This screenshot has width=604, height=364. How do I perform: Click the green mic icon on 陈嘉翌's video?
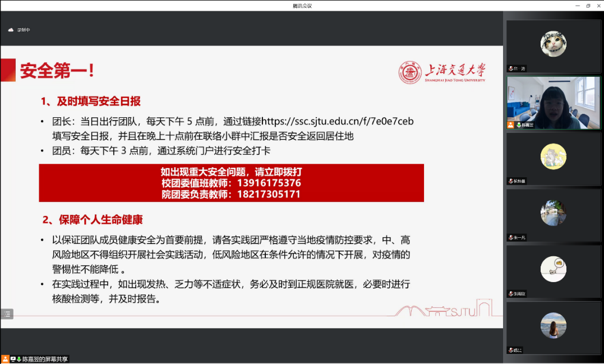[519, 125]
